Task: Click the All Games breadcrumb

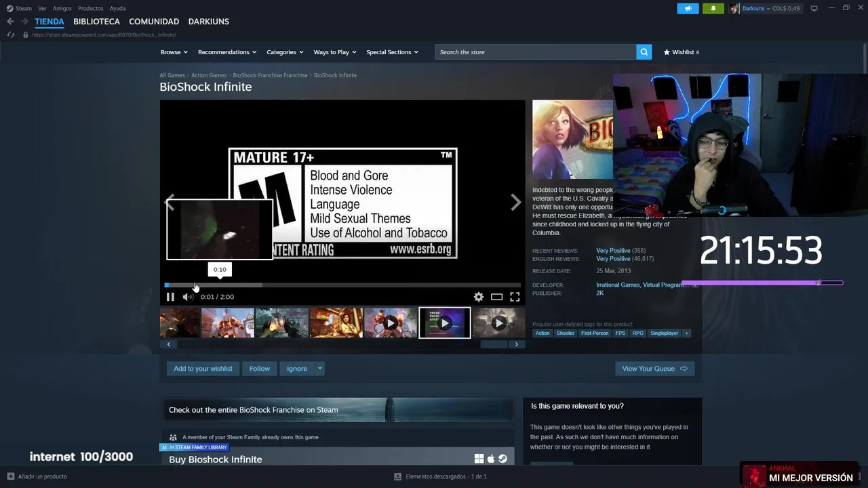Action: click(x=172, y=75)
